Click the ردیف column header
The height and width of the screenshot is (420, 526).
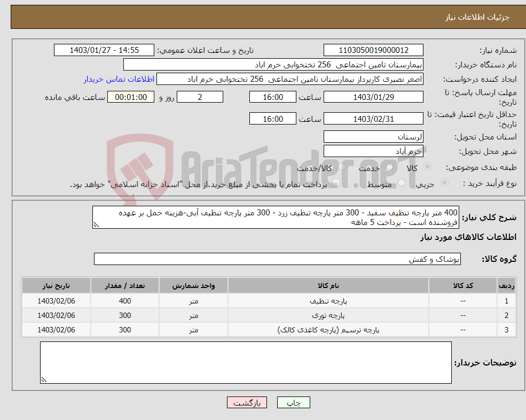tap(507, 286)
